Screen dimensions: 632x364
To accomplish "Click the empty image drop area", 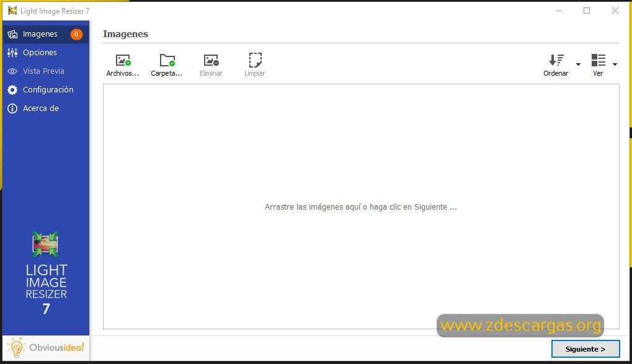I will click(x=361, y=206).
